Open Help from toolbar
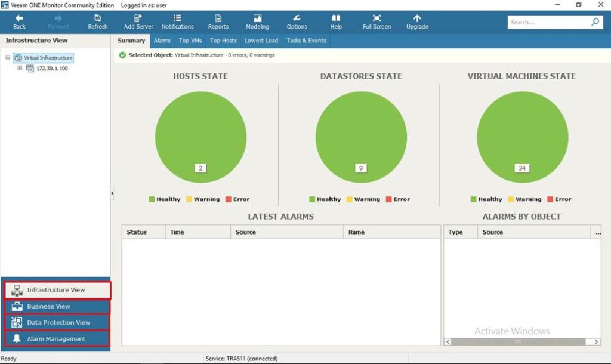This screenshot has width=611, height=364. (336, 22)
